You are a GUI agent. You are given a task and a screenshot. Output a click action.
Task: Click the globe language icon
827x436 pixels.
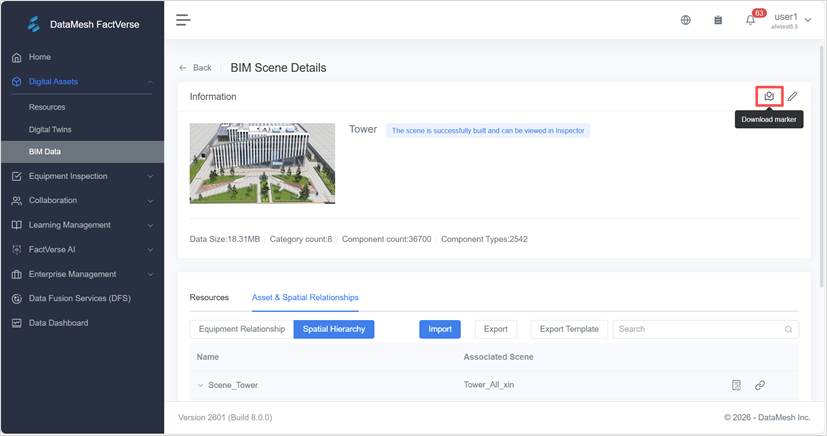685,20
